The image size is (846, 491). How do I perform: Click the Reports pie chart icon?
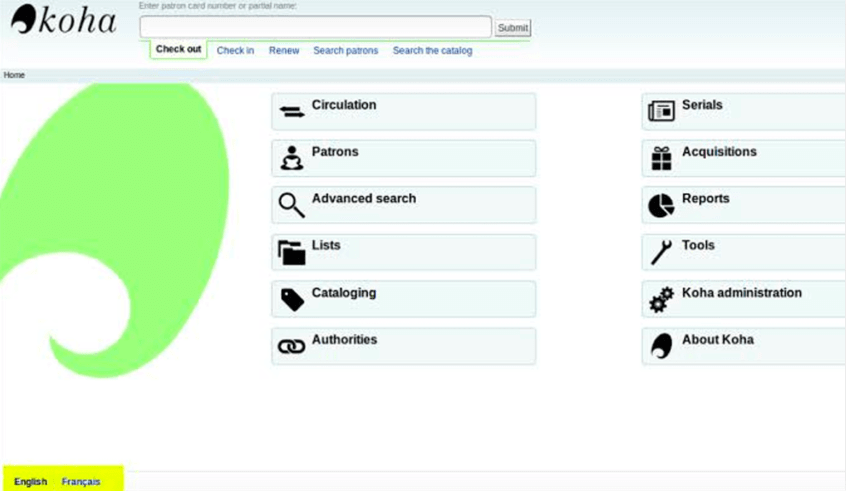click(x=661, y=206)
